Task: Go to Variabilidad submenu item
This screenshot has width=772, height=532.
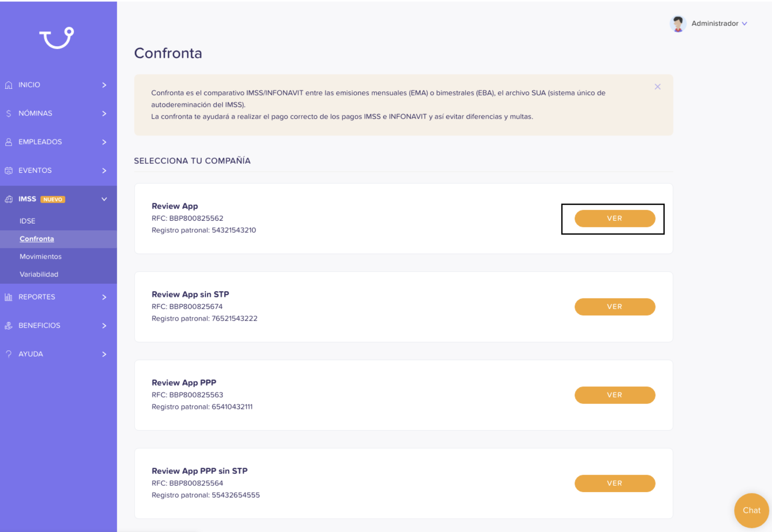Action: [39, 274]
